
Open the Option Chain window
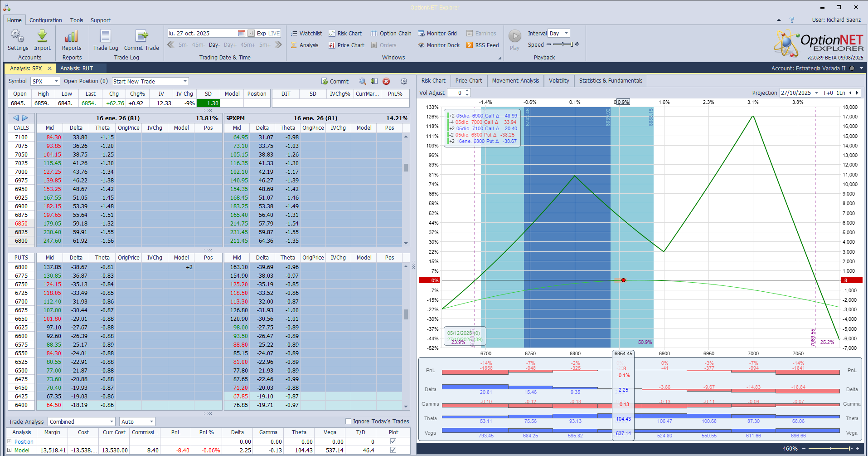[391, 33]
